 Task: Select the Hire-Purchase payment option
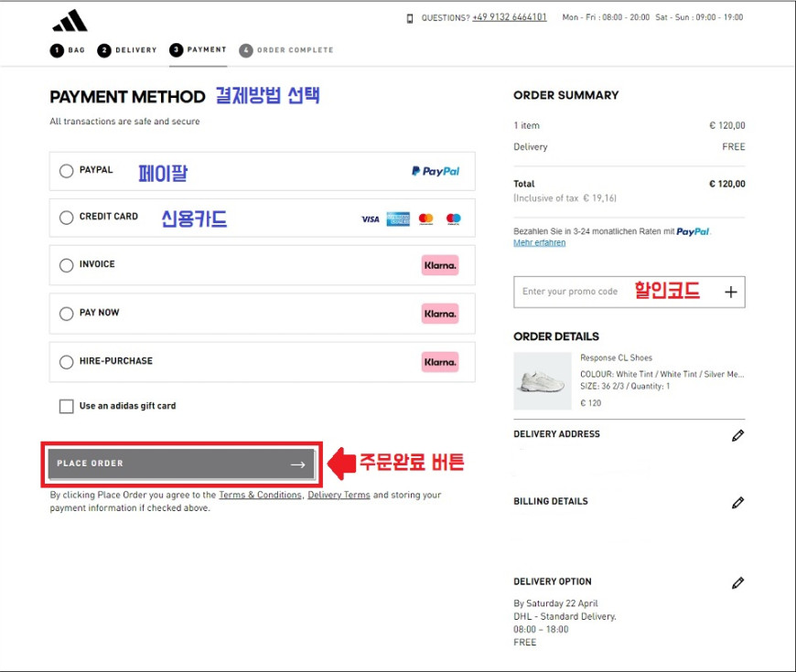pos(67,362)
